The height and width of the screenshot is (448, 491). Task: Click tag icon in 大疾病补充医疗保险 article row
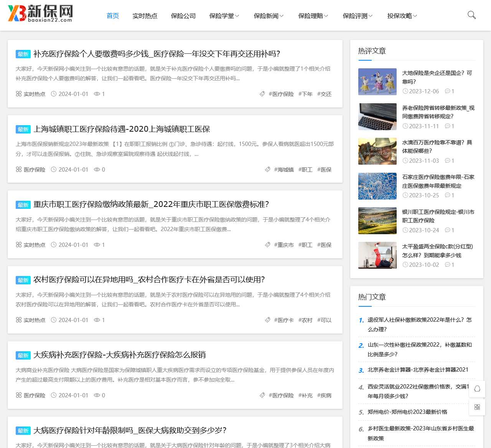(262, 395)
